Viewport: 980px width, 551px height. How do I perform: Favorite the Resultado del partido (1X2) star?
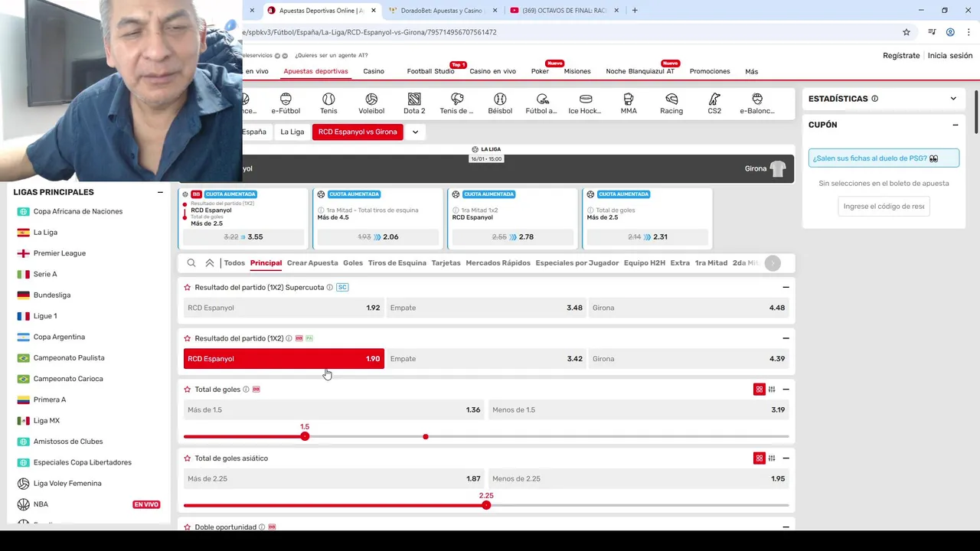(187, 338)
